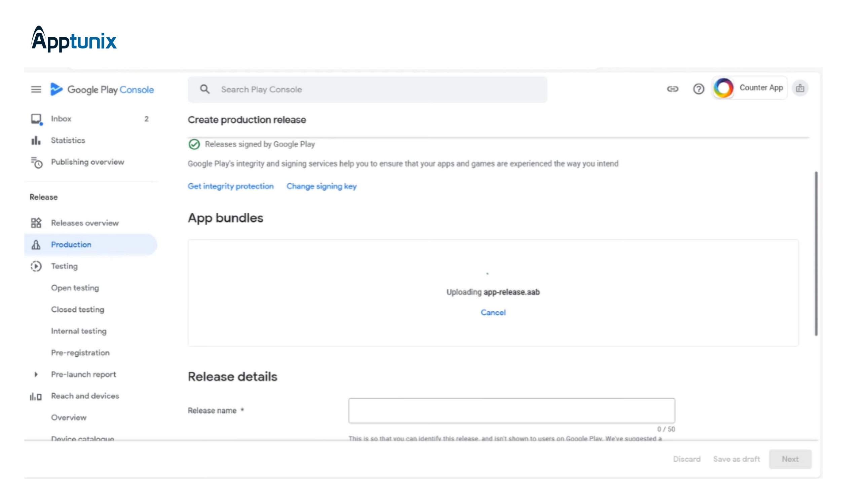Screen dimensions: 861x504
Task: Select Internal testing in the sidebar
Action: coord(79,331)
